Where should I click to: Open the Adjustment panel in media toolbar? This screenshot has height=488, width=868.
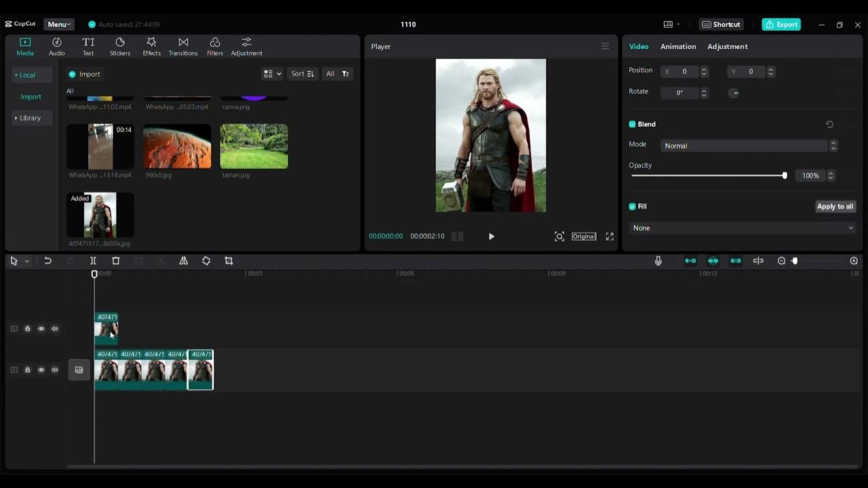pos(247,46)
